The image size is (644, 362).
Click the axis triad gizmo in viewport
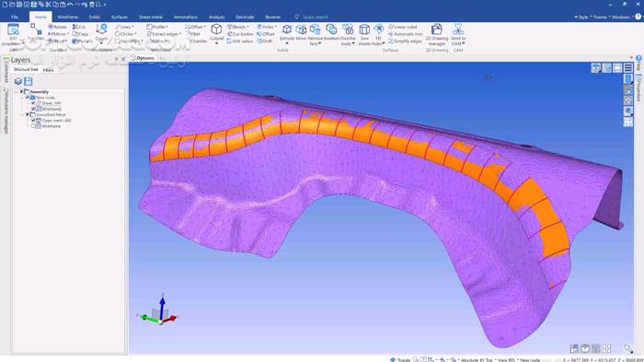point(158,311)
